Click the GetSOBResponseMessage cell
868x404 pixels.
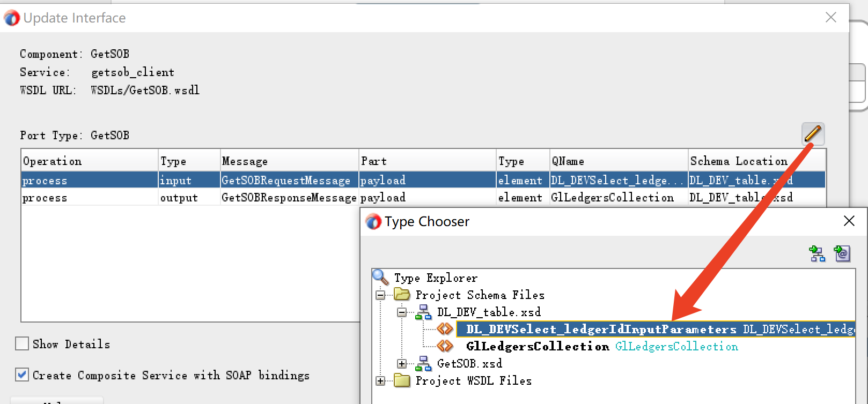tap(290, 197)
